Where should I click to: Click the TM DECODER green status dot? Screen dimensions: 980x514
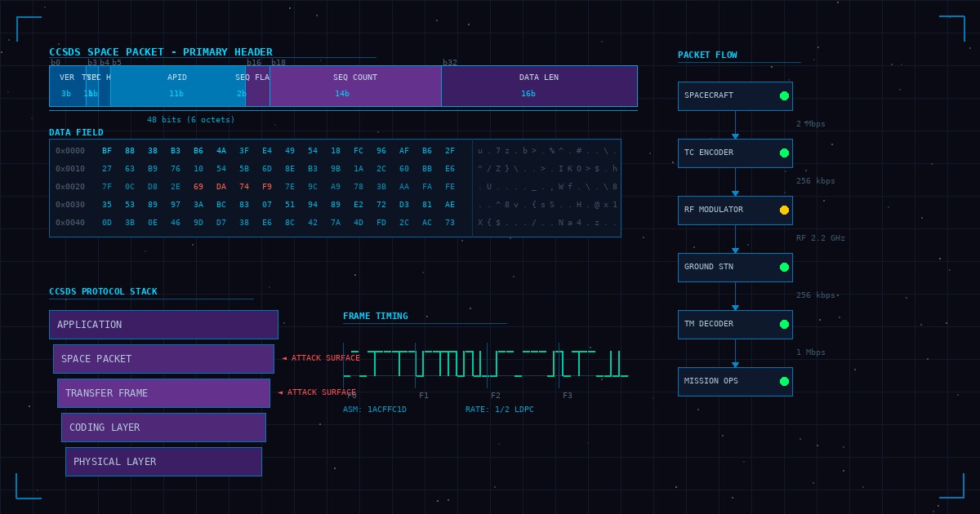point(784,325)
